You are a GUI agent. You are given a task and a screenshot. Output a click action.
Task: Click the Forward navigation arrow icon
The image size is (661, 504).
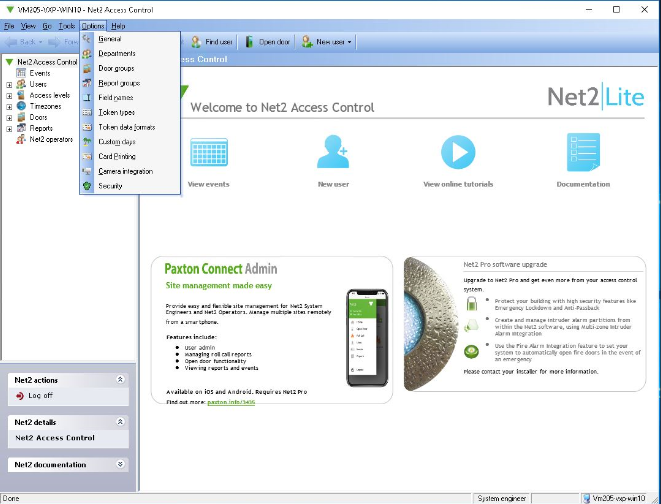coord(54,42)
